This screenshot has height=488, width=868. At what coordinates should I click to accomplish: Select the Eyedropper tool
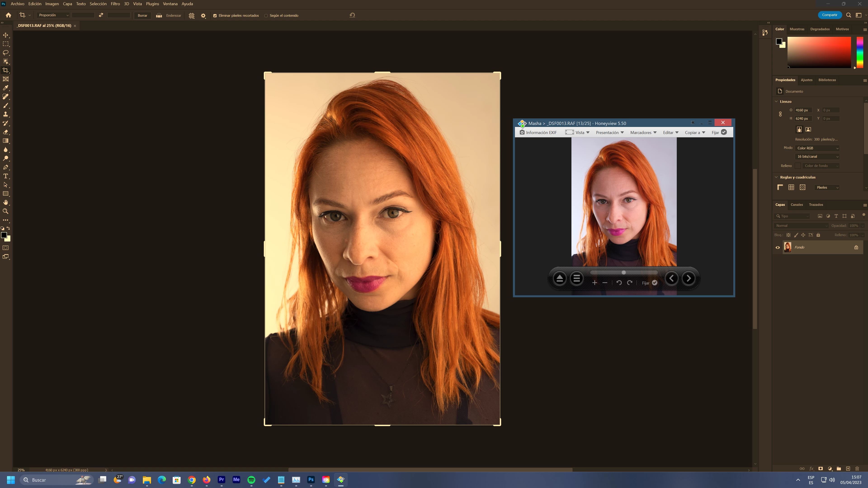pyautogui.click(x=6, y=88)
